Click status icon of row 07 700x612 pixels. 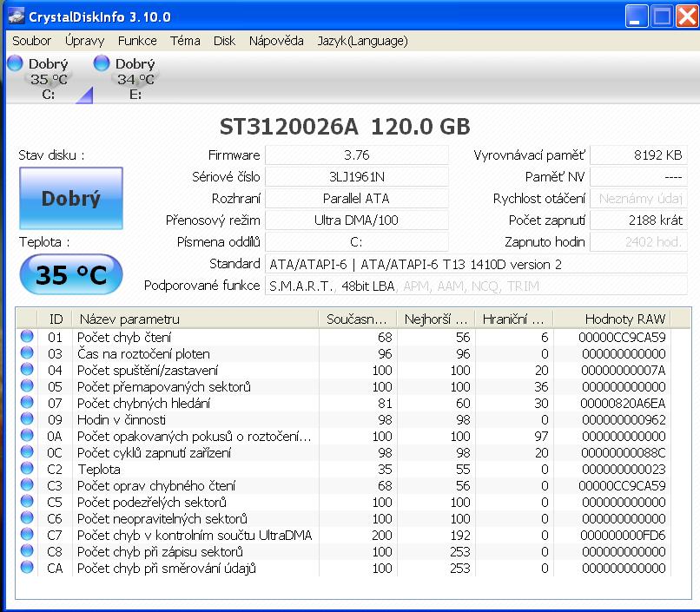27,402
